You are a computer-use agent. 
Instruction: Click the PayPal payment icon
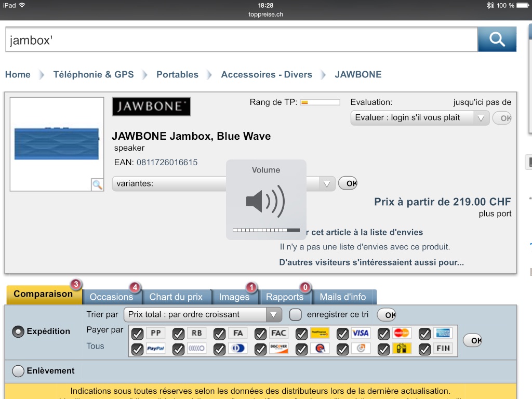tap(155, 349)
